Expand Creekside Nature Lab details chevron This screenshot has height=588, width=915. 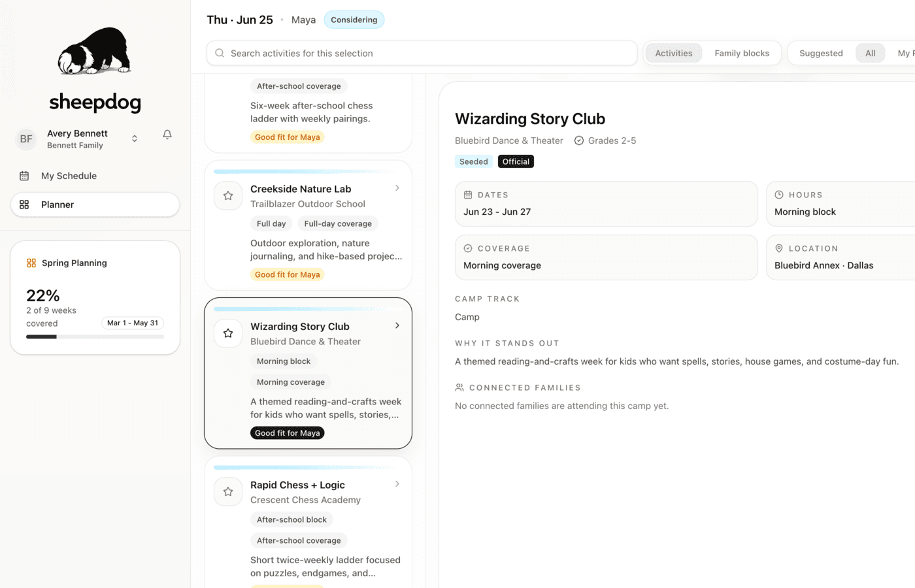point(397,188)
